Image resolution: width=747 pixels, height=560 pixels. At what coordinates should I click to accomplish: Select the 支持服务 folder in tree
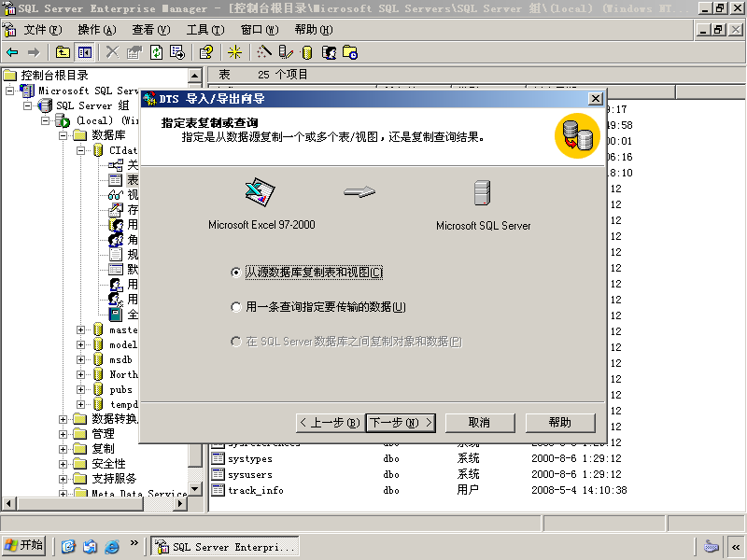pyautogui.click(x=106, y=478)
